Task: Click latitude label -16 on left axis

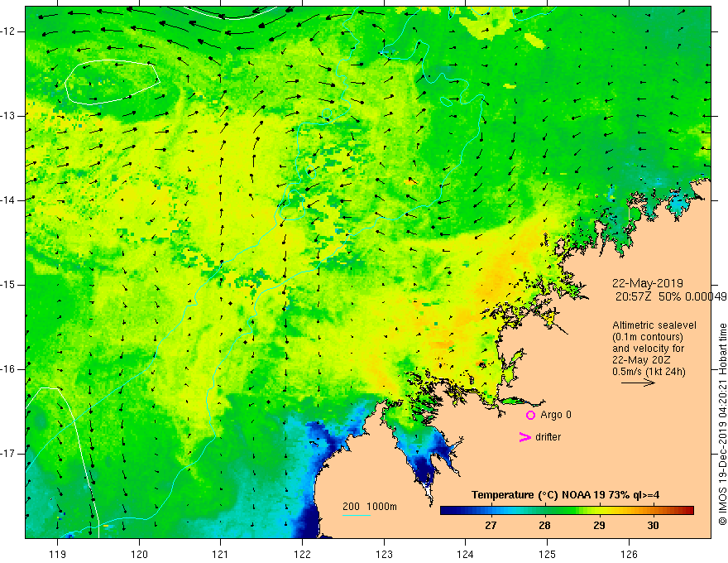Action: click(8, 369)
